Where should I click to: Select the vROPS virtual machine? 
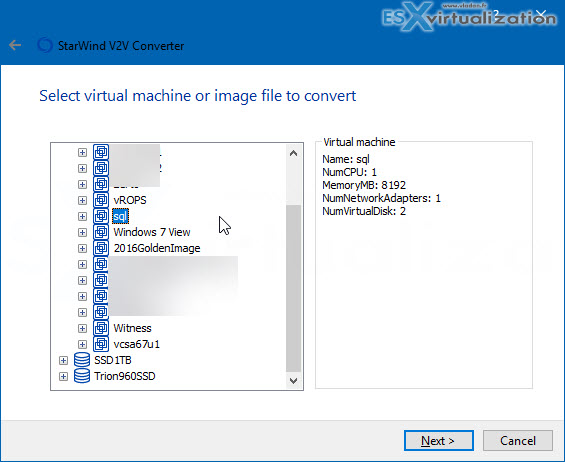pyautogui.click(x=130, y=200)
